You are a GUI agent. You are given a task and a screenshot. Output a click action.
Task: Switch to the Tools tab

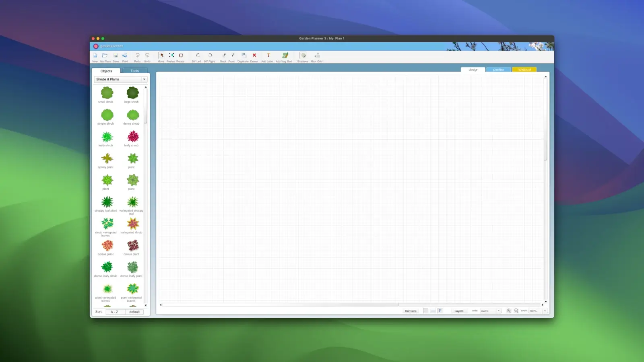click(134, 71)
